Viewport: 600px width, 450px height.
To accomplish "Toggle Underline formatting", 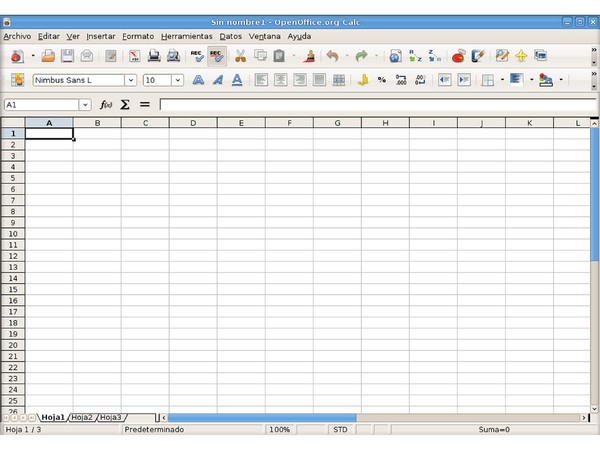I will (237, 80).
